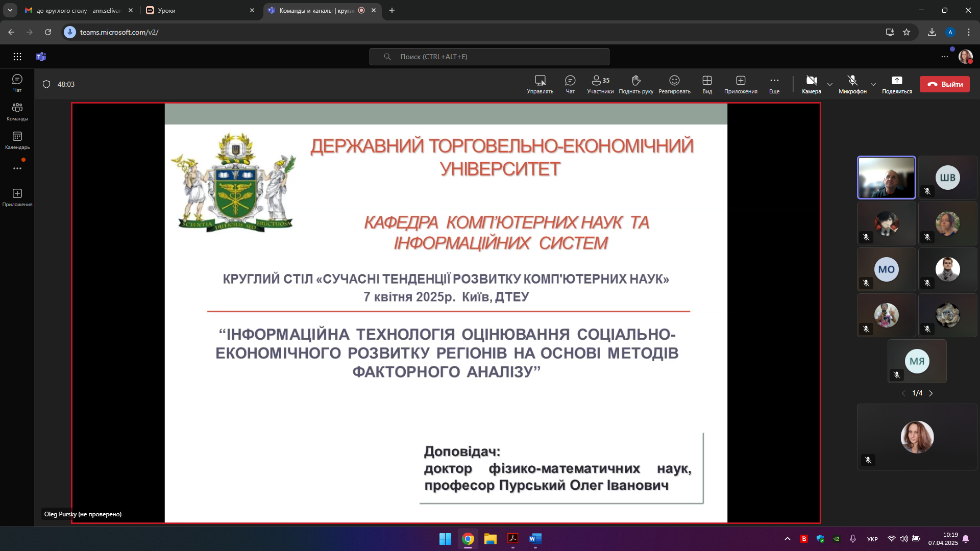Select the МО participant tile
This screenshot has width=980, height=551.
click(887, 269)
